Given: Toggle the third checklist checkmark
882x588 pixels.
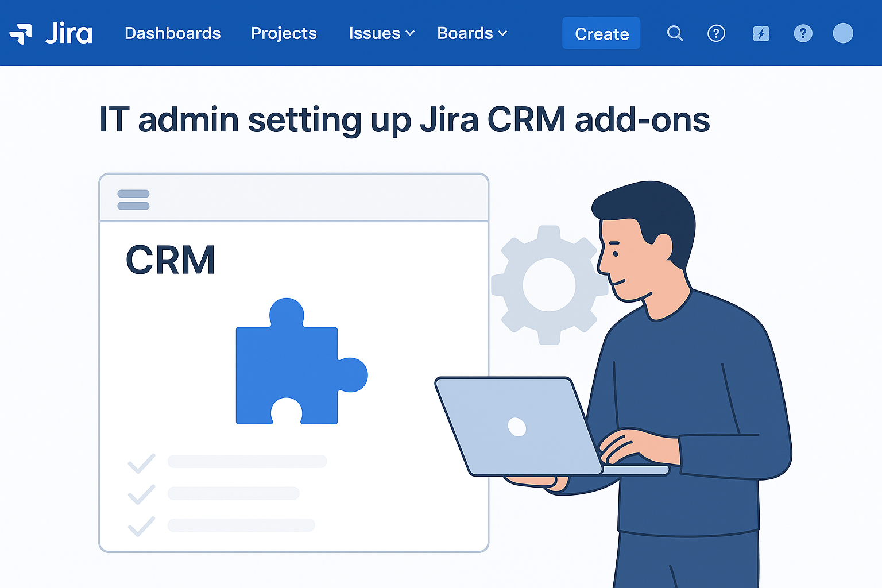Looking at the screenshot, I should [141, 525].
